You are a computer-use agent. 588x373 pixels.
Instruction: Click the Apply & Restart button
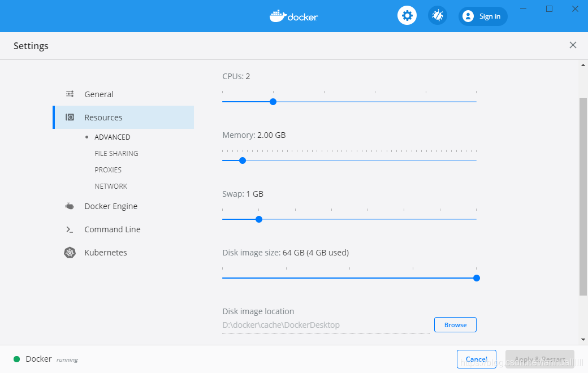click(x=540, y=359)
